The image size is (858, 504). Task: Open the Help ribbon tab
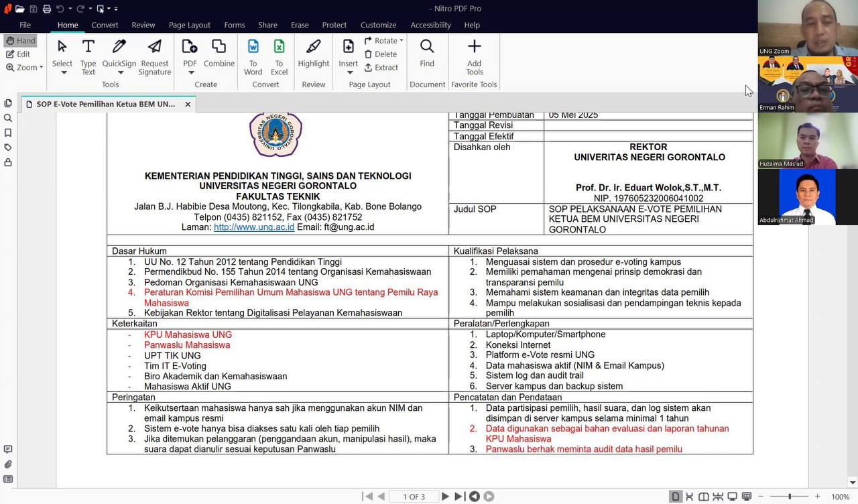472,25
